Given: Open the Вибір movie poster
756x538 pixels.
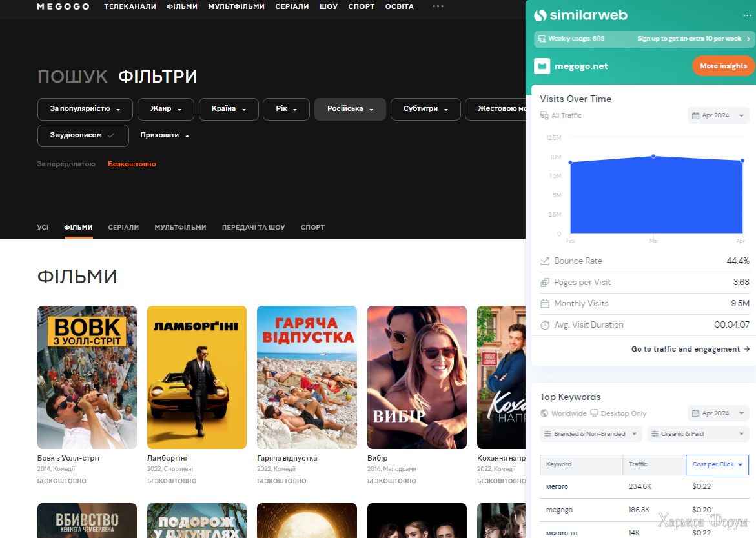Looking at the screenshot, I should point(417,377).
